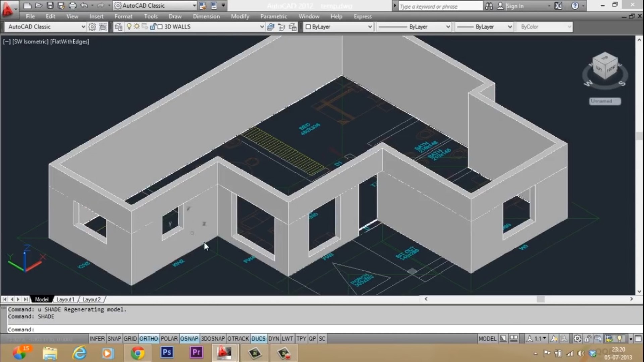Enable GRID display toggle
644x362 pixels.
click(x=130, y=339)
